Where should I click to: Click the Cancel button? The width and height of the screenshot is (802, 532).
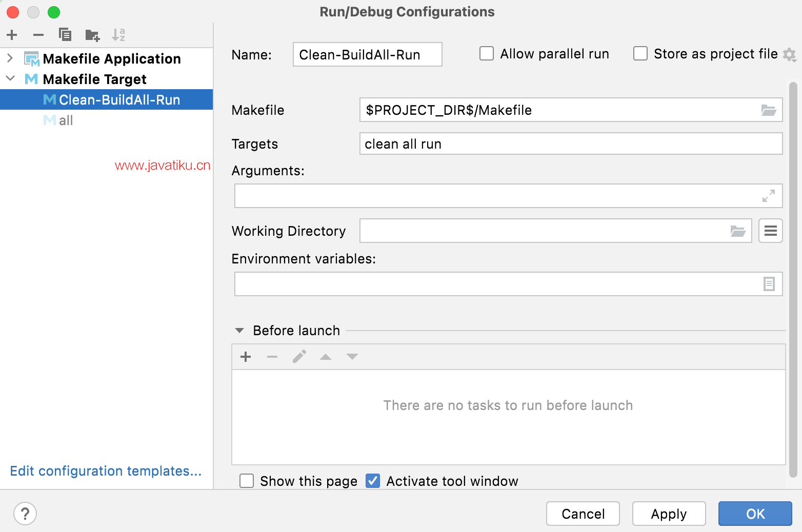tap(583, 514)
